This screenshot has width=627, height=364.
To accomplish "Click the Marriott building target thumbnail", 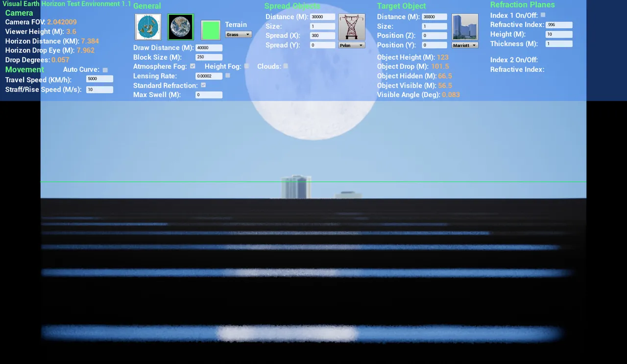I will 465,27.
